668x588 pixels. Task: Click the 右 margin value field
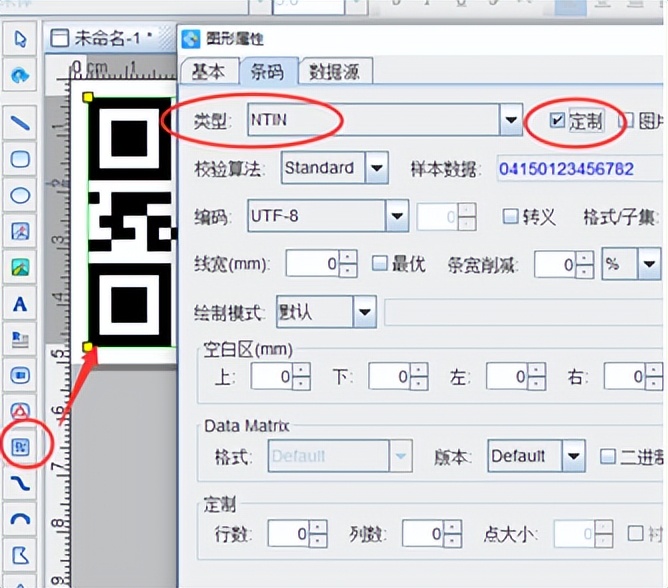pyautogui.click(x=625, y=376)
